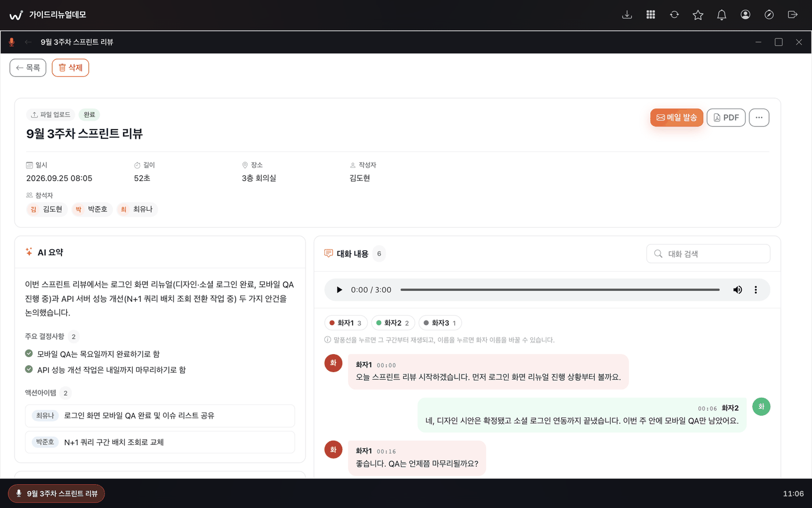Mute the audio player volume
812x508 pixels.
737,290
